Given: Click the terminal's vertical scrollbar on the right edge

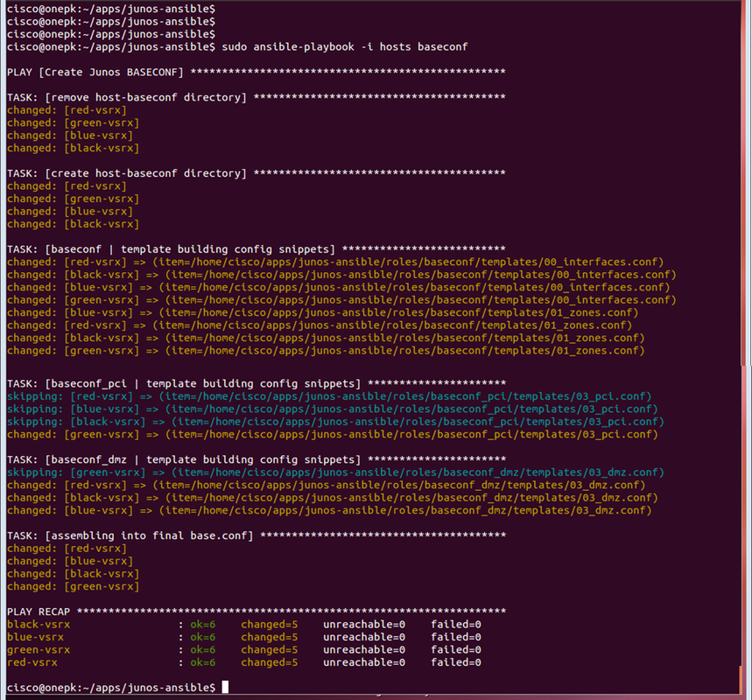Looking at the screenshot, I should point(745,350).
